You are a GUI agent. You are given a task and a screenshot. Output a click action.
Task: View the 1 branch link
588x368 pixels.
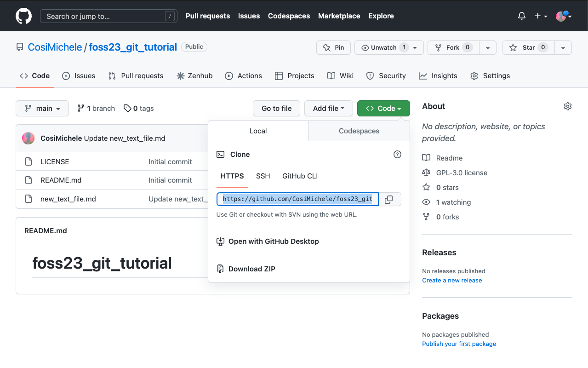[96, 109]
